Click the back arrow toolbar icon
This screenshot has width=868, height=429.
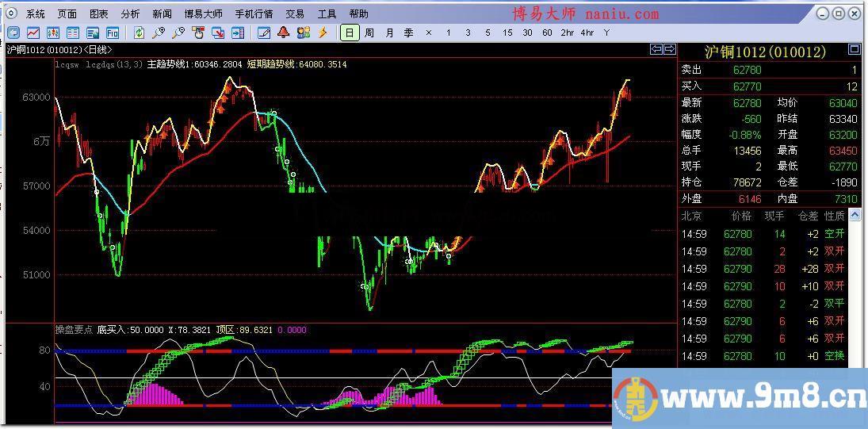(13, 33)
